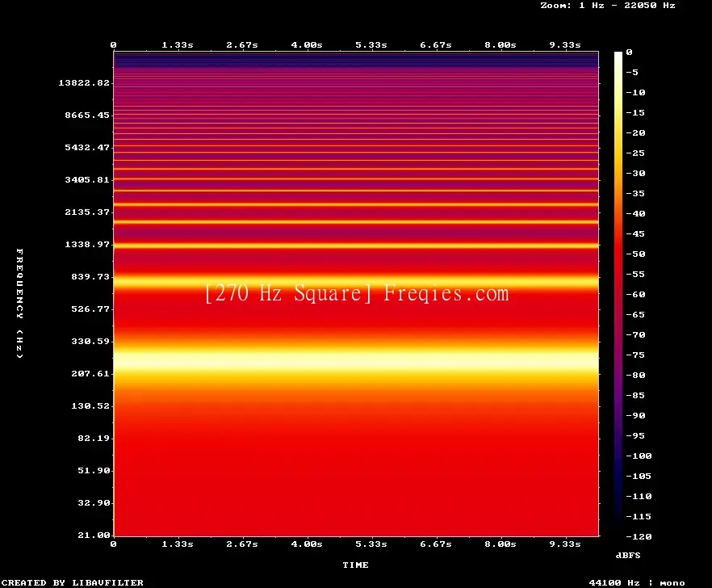
Task: Click the 6.67s label on bottom time axis
Action: click(x=435, y=544)
